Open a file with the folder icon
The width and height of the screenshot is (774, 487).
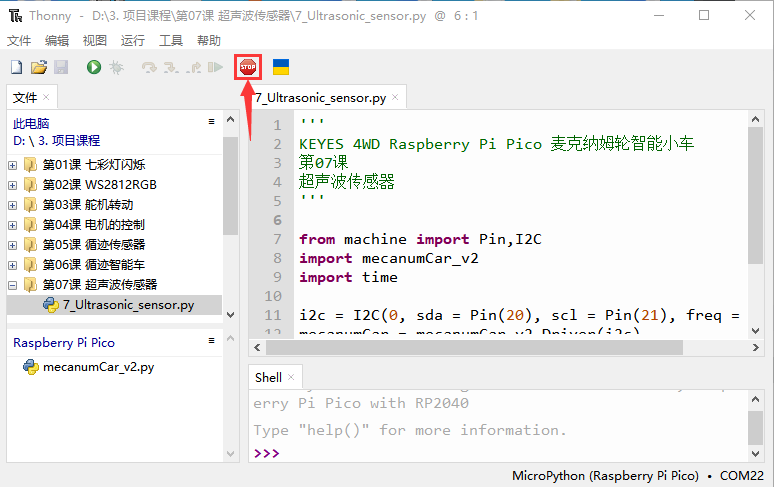(x=39, y=67)
